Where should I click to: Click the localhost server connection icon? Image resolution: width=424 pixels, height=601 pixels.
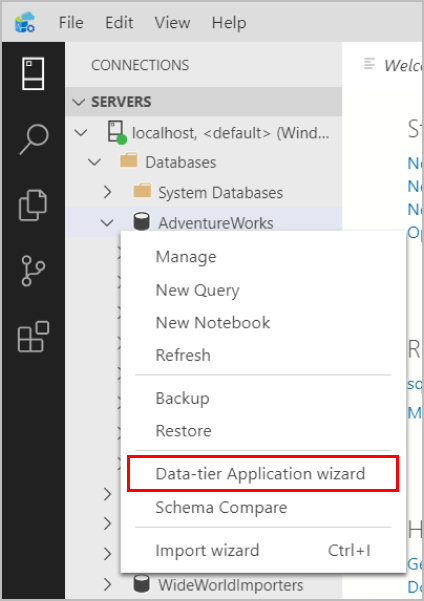[117, 133]
